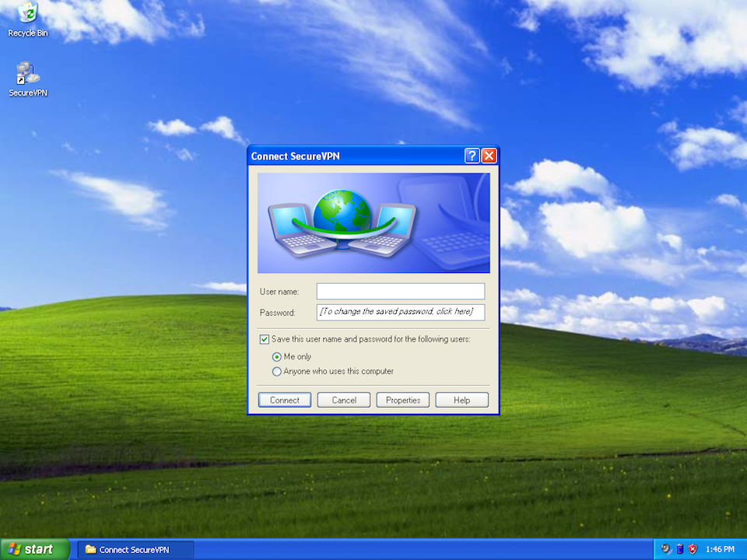Uncheck Save this user name and password
This screenshot has width=747, height=560.
[x=265, y=339]
